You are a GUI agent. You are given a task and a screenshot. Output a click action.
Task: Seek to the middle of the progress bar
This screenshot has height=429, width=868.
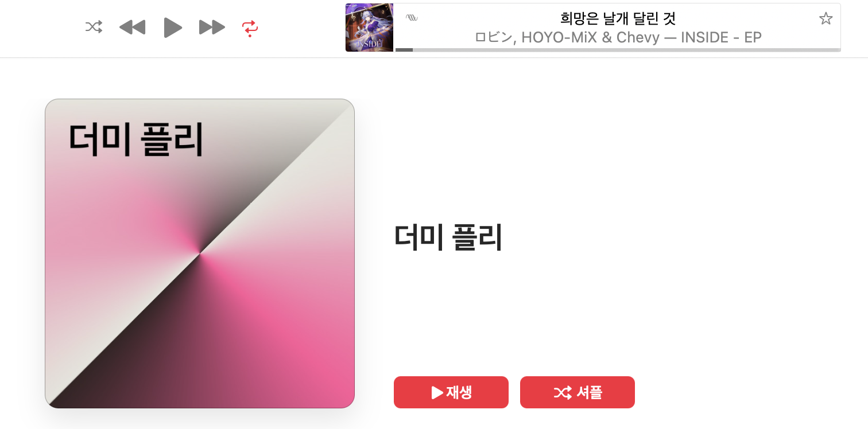point(618,50)
